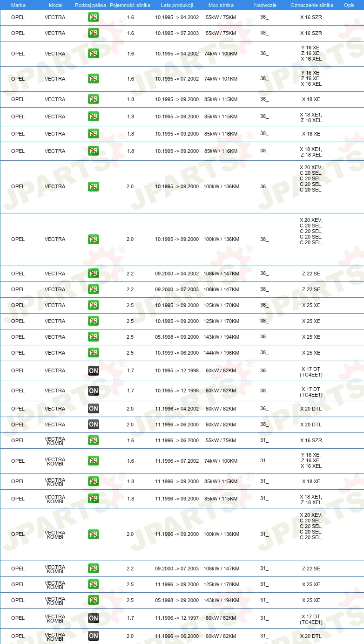Click the Rodzaj paliwa column header
The width and height of the screenshot is (364, 644).
coord(90,5)
